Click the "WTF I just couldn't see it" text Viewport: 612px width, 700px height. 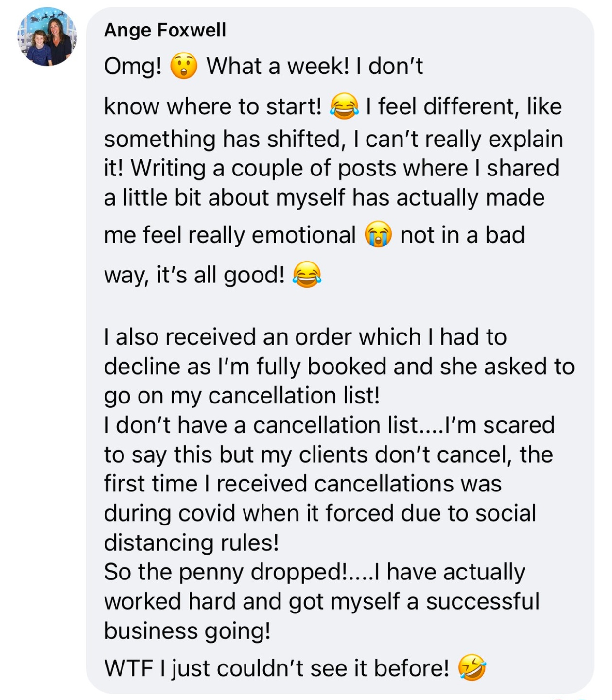tap(277, 668)
